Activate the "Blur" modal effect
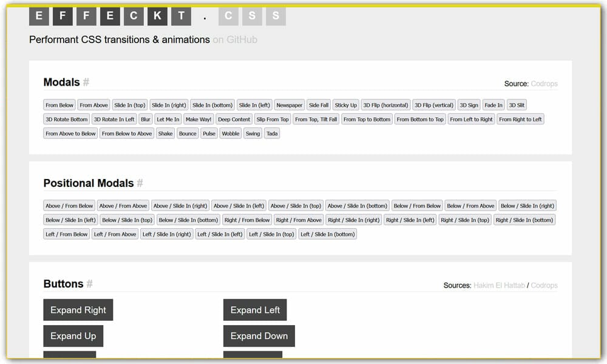607x364 pixels. pos(145,119)
